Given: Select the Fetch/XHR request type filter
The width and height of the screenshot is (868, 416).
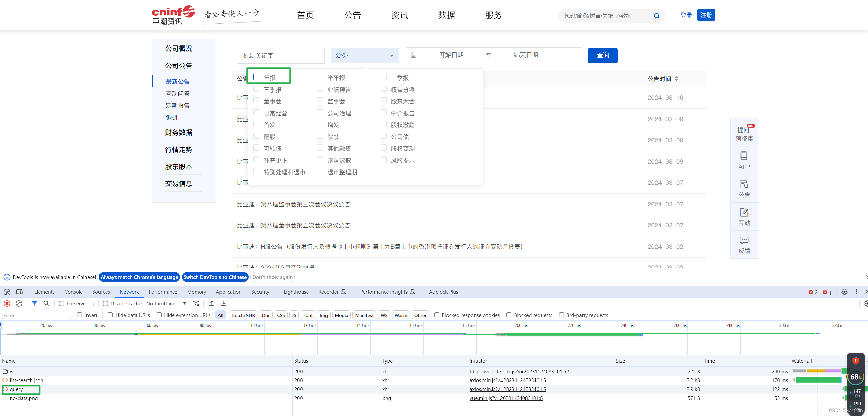Looking at the screenshot, I should coord(243,315).
